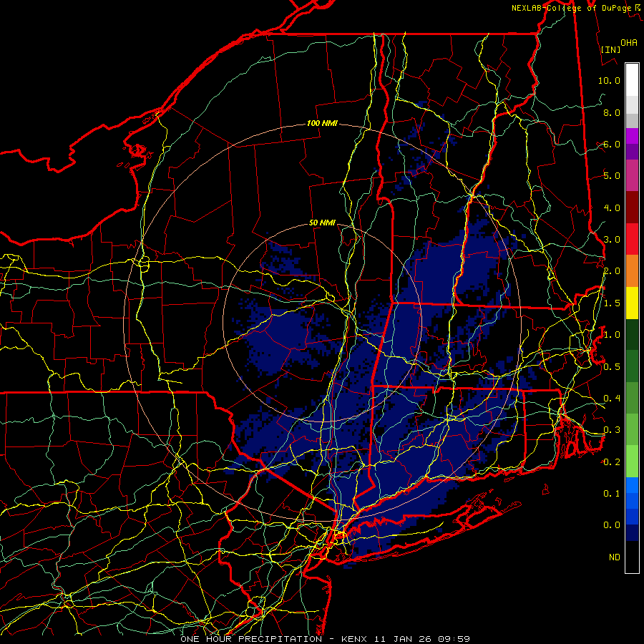Click the legend value 5.0
This screenshot has height=644, width=644.
(612, 176)
